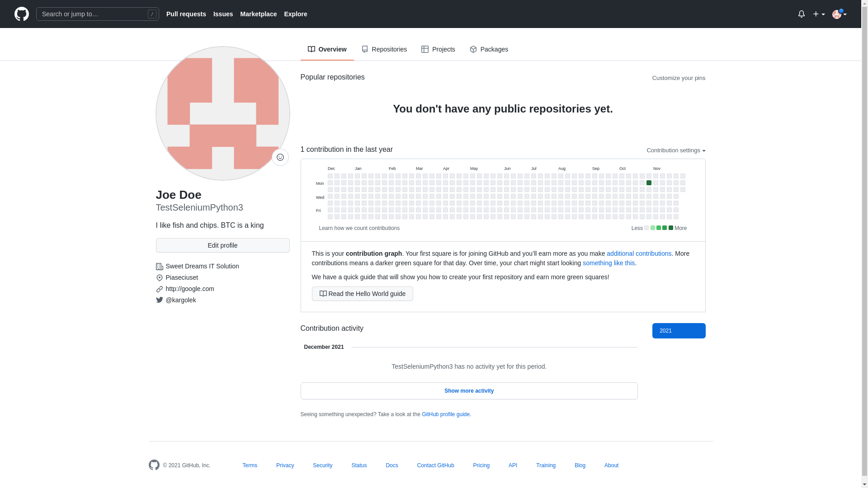Click the Joe Doe name heading
The image size is (868, 488).
tap(179, 195)
